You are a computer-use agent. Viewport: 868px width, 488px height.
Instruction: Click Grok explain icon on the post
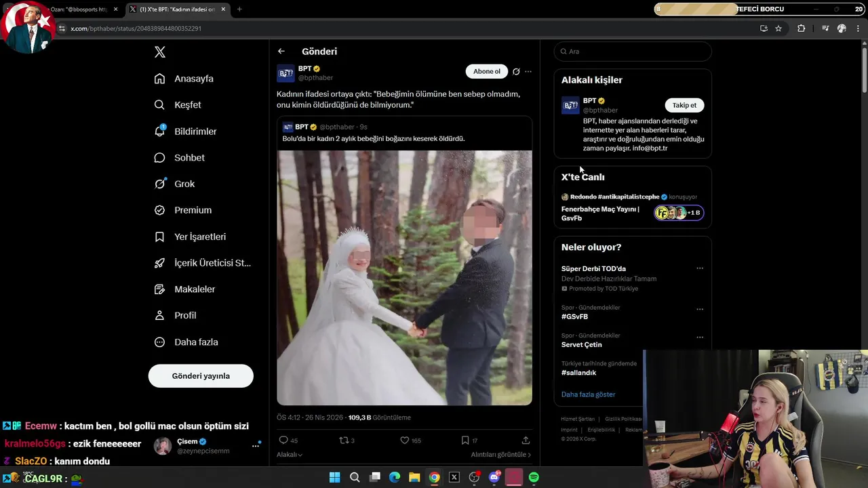(x=516, y=71)
